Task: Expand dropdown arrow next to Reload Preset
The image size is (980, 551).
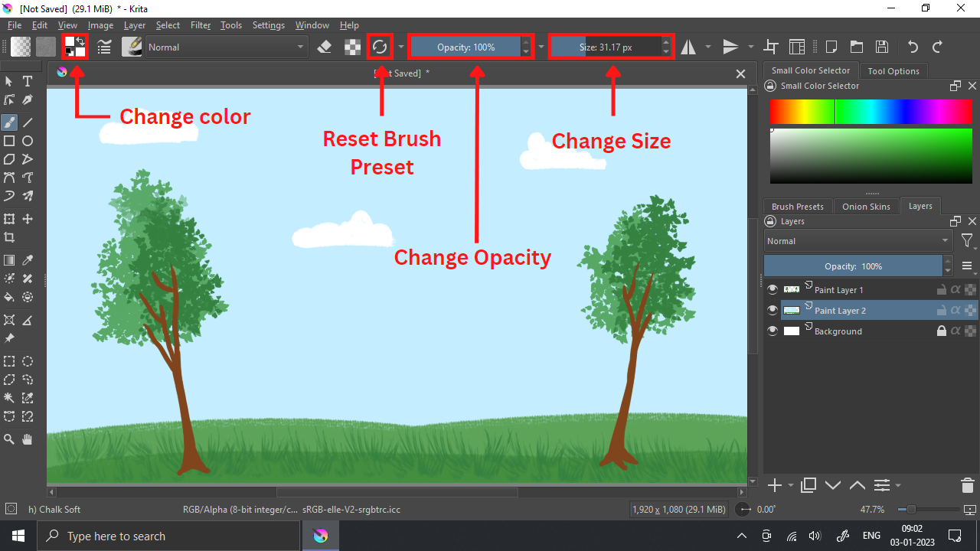Action: (x=401, y=47)
